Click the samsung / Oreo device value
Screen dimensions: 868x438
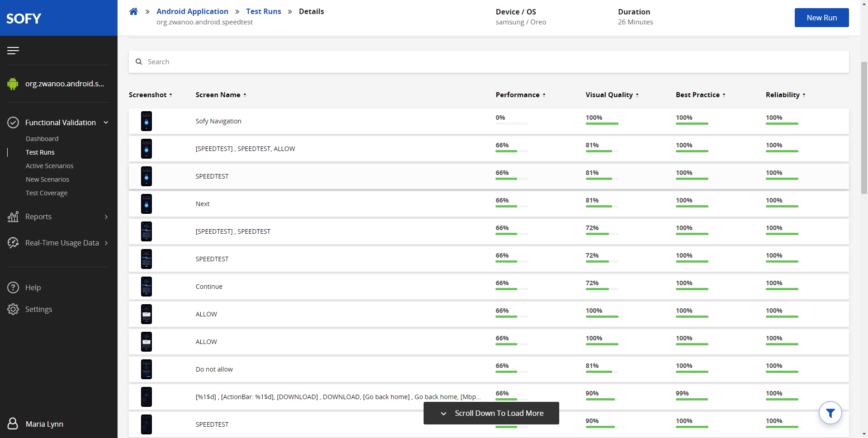[521, 22]
